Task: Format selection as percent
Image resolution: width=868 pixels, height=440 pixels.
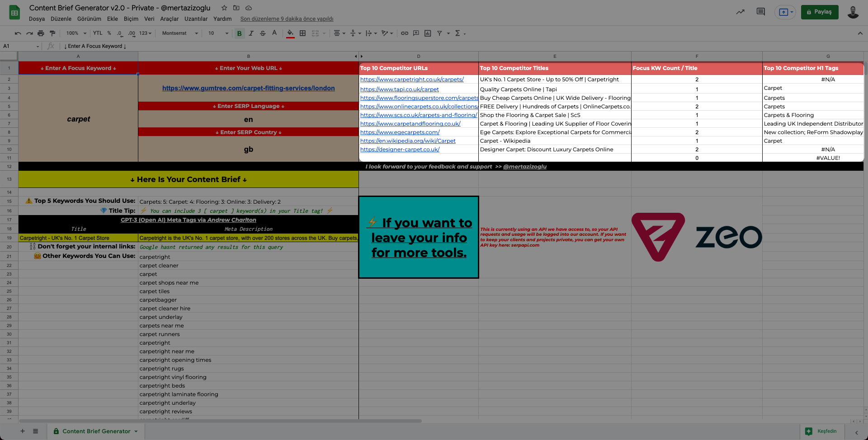Action: coord(109,33)
